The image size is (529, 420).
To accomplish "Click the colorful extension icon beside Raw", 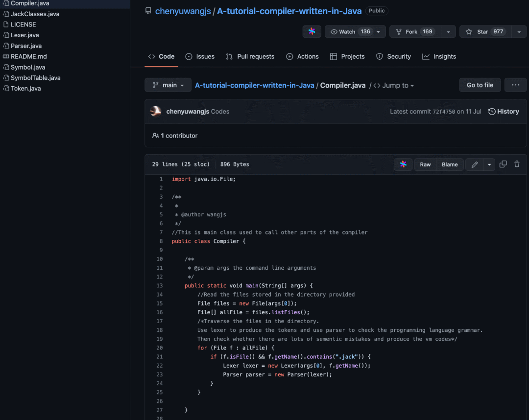I will pyautogui.click(x=403, y=164).
